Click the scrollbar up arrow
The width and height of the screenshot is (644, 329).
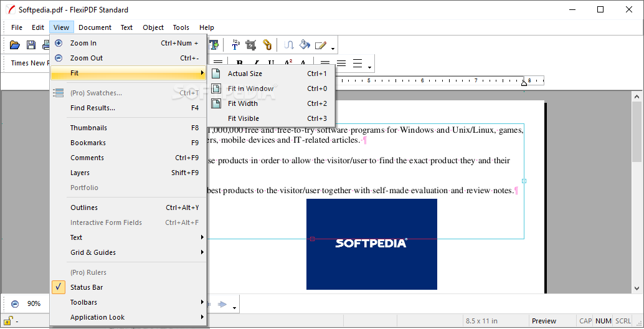coord(637,97)
